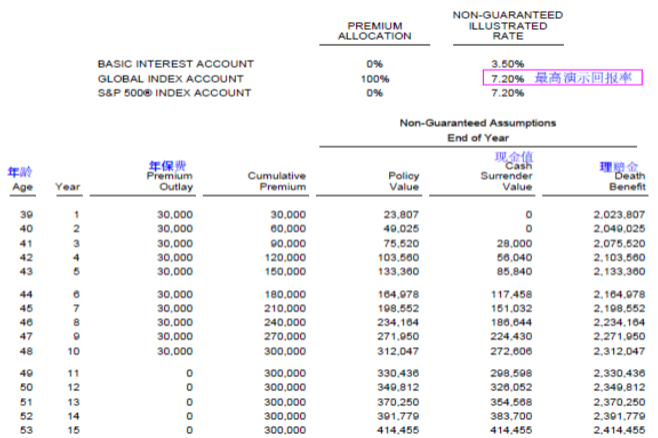
Task: Click policy value 330,436
Action: (398, 373)
